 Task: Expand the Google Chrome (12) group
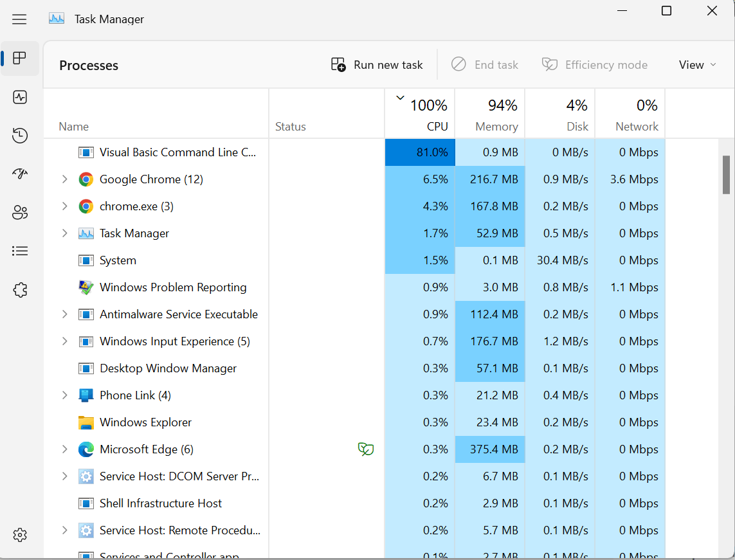(64, 179)
